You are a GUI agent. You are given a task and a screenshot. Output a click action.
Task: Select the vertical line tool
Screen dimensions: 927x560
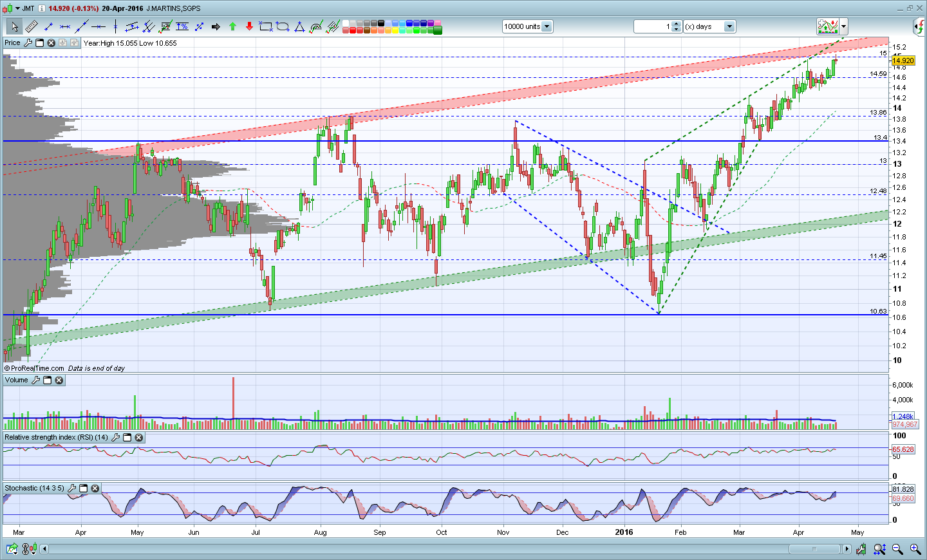[x=115, y=26]
